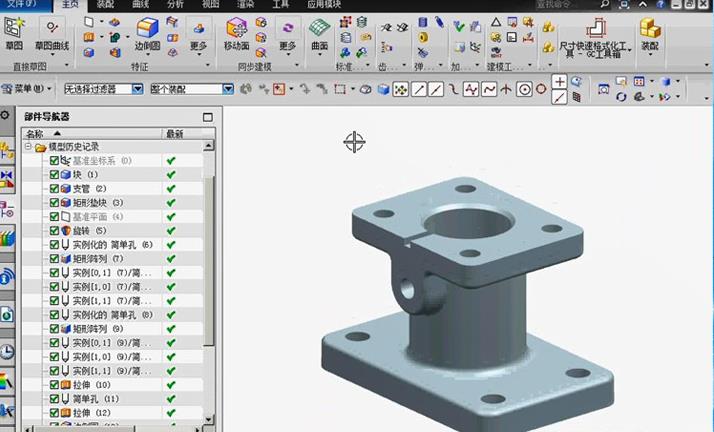714x432 pixels.
Task: Switch to the 分析 (Analysis) ribbon tab
Action: (x=175, y=4)
